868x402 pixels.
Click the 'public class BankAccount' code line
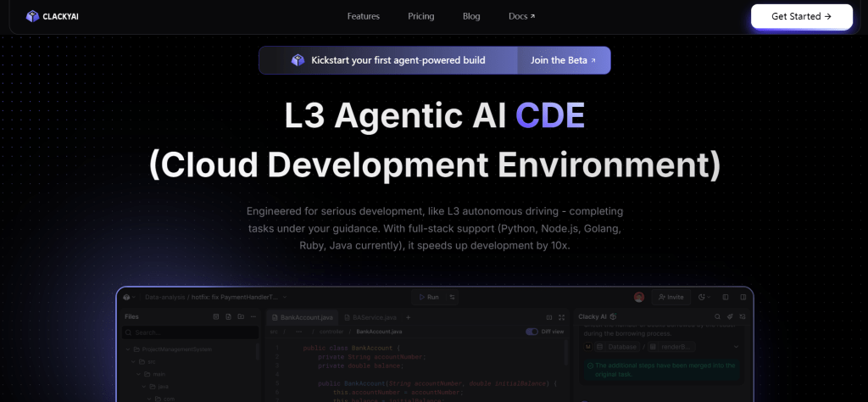pos(351,348)
